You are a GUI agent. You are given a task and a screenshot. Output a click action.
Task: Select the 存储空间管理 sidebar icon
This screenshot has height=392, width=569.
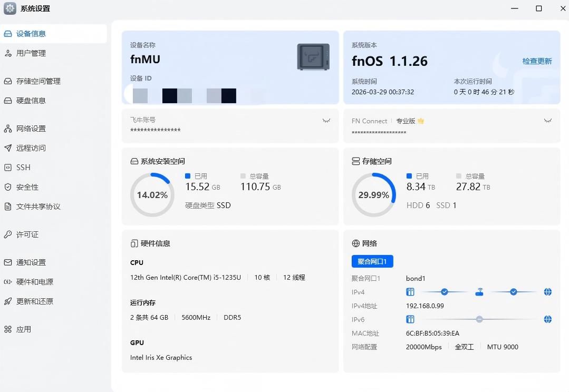39,81
